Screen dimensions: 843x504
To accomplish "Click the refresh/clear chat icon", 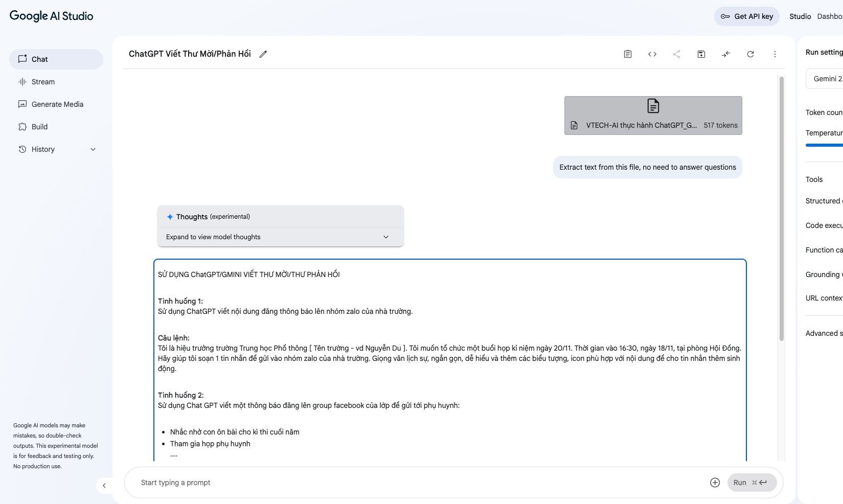I will coord(750,54).
